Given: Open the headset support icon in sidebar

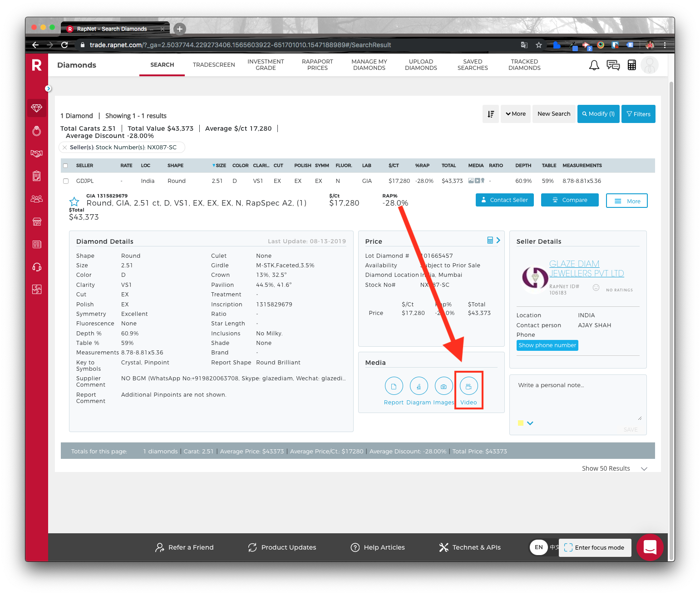Looking at the screenshot, I should click(37, 267).
